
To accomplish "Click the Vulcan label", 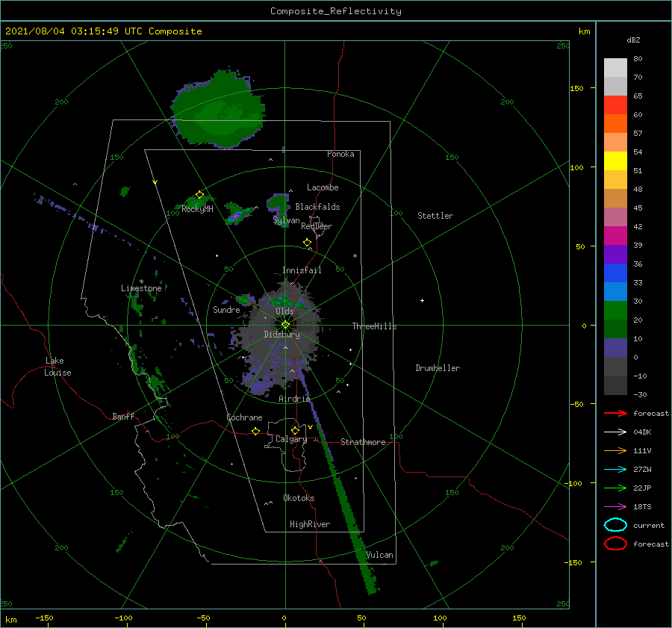I will [x=379, y=555].
